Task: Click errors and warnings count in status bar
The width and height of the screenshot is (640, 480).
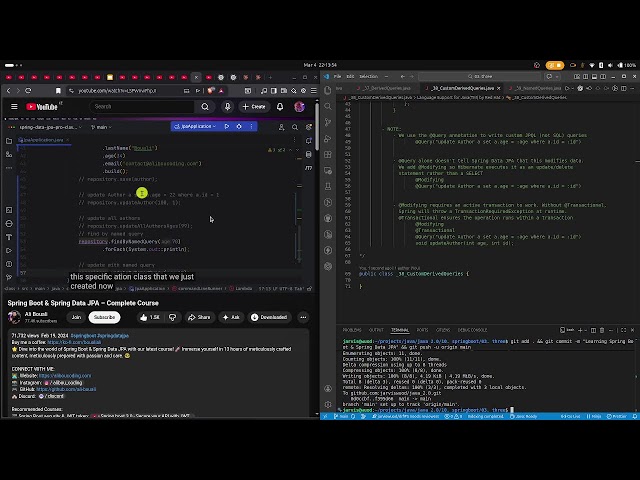Action: click(x=453, y=416)
